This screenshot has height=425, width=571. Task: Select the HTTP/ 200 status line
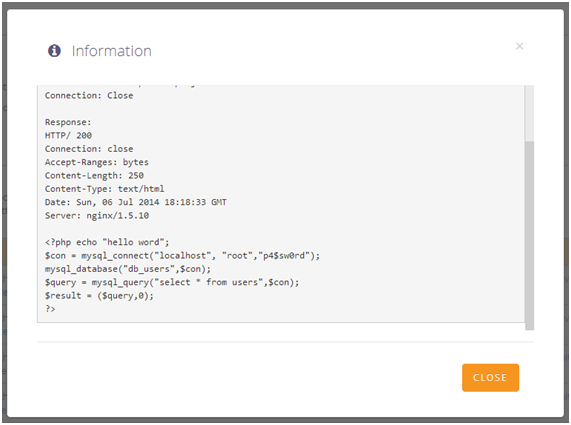pyautogui.click(x=68, y=135)
